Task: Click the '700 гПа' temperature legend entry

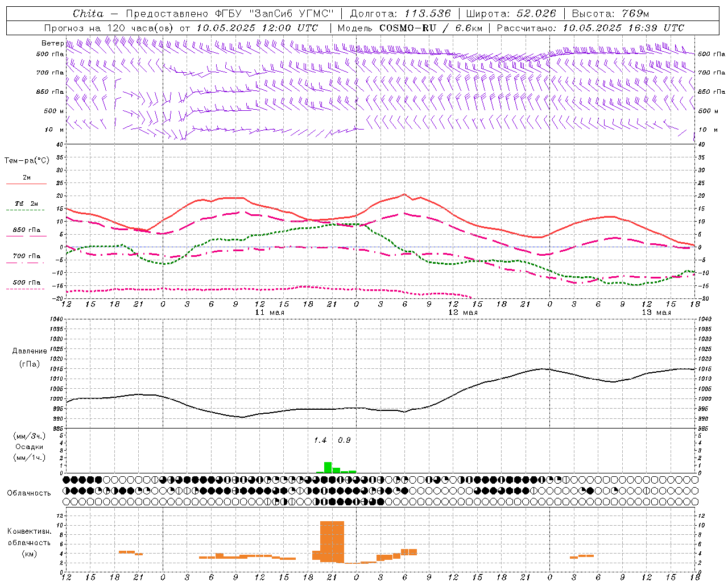Action: tap(27, 256)
